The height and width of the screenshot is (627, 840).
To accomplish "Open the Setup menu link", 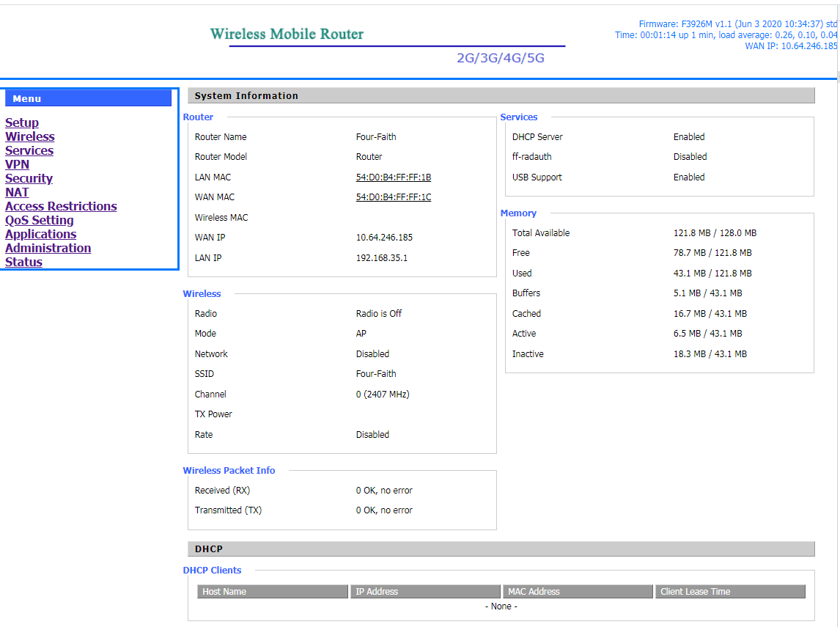I will point(22,122).
